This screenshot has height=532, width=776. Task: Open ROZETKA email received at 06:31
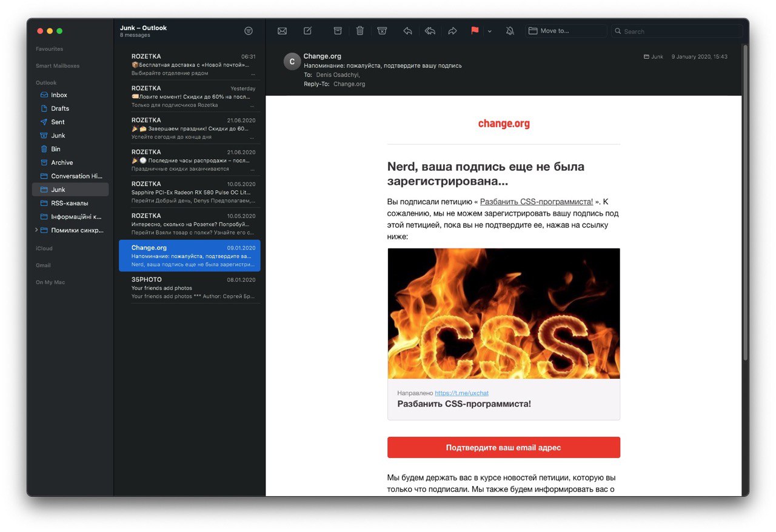190,64
